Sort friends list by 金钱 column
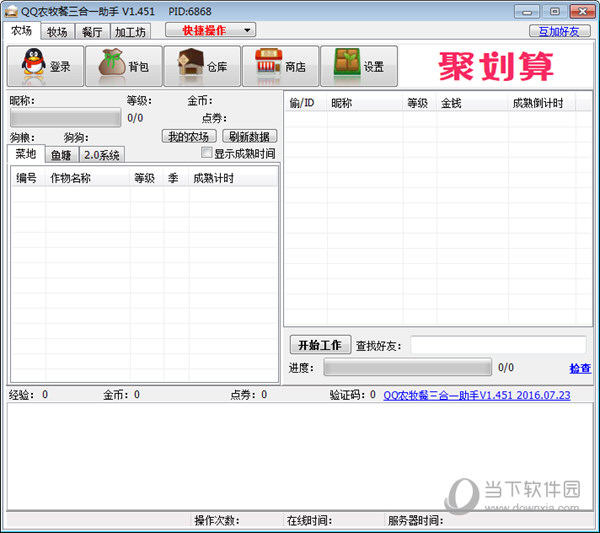 pyautogui.click(x=472, y=103)
